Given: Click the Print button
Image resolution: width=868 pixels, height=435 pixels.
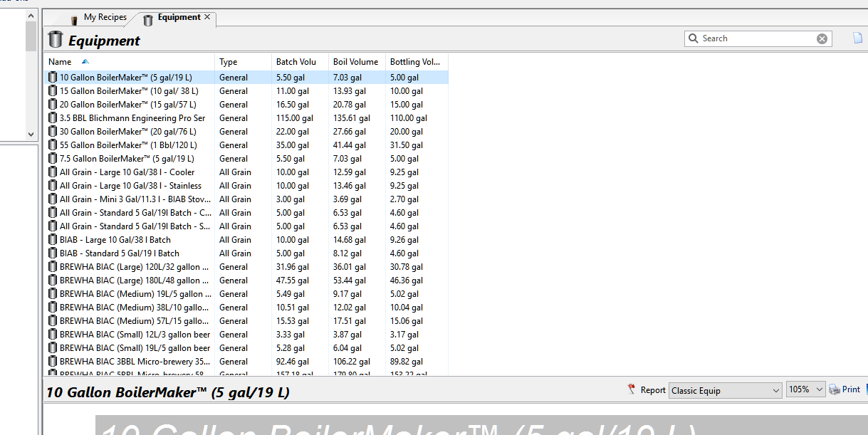Looking at the screenshot, I should click(x=845, y=389).
